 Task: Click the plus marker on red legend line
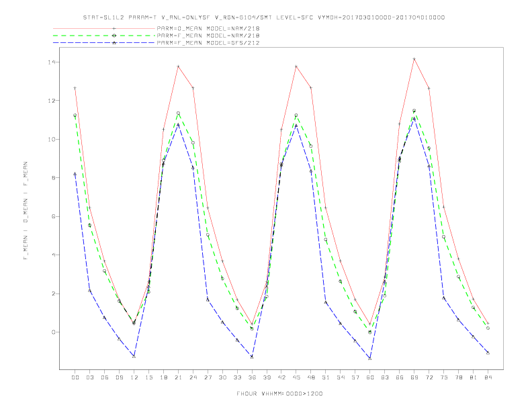tap(114, 28)
